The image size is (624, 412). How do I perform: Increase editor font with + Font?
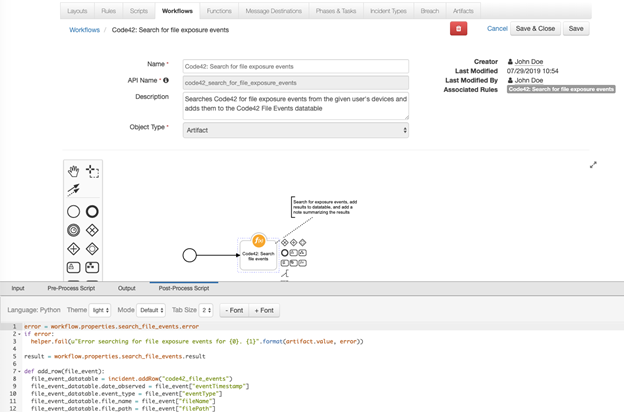[264, 310]
